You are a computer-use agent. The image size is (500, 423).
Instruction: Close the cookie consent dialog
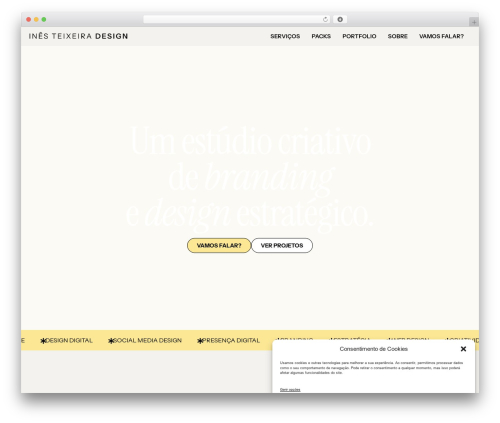(463, 349)
